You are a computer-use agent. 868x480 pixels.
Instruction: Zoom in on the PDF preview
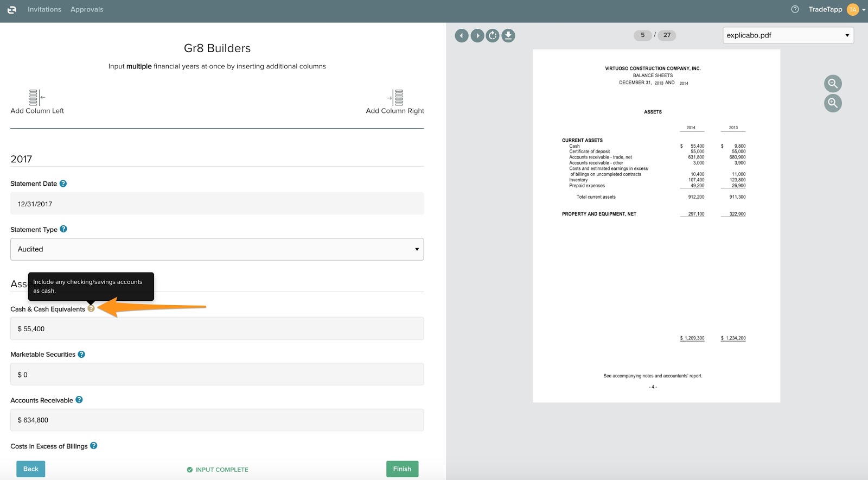pyautogui.click(x=833, y=103)
